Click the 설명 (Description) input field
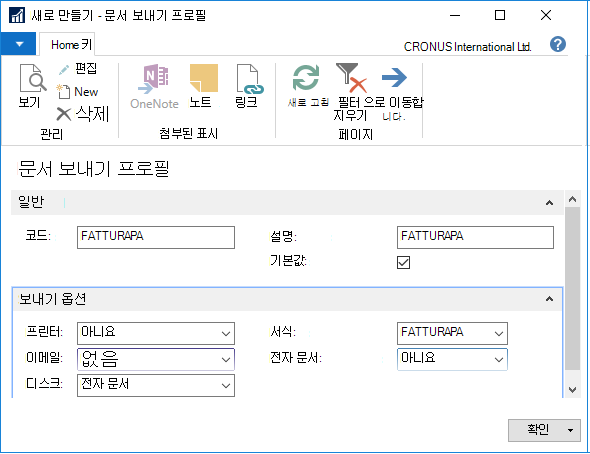Screen dimensions: 590x454 point(475,237)
